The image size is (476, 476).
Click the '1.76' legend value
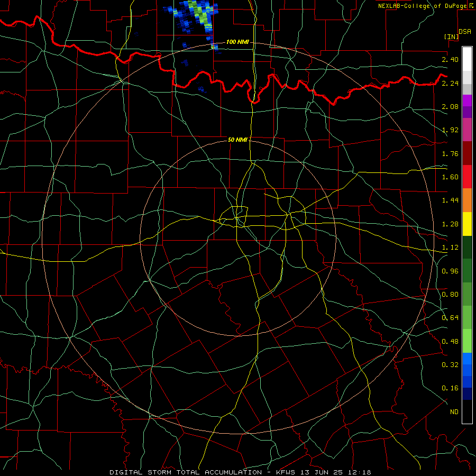[x=450, y=153]
